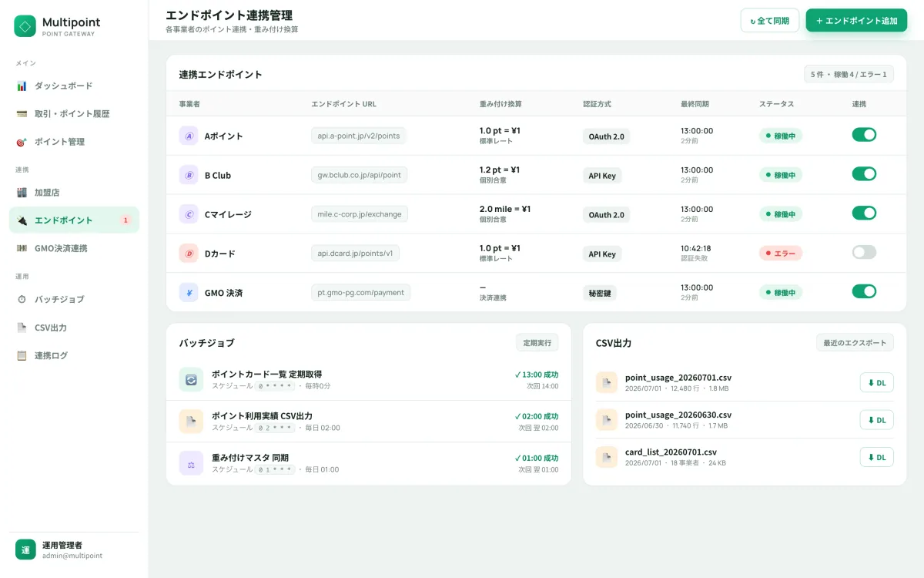Download card_list_20260701.csv via DL
924x578 pixels.
click(877, 457)
